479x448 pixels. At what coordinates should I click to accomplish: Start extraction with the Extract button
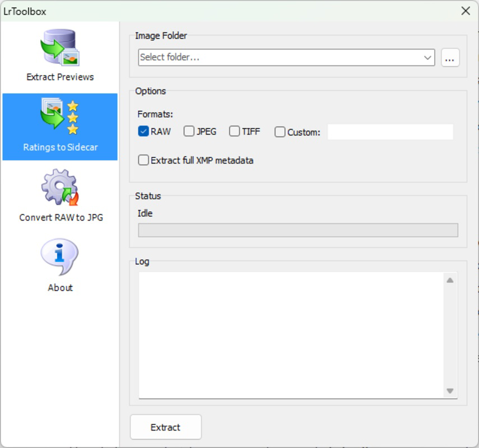(x=166, y=427)
